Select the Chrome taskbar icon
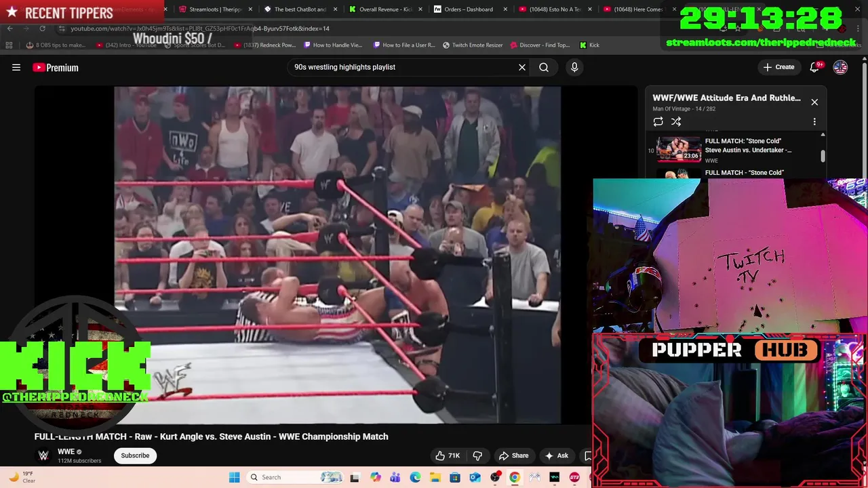The image size is (868, 488). 515,477
